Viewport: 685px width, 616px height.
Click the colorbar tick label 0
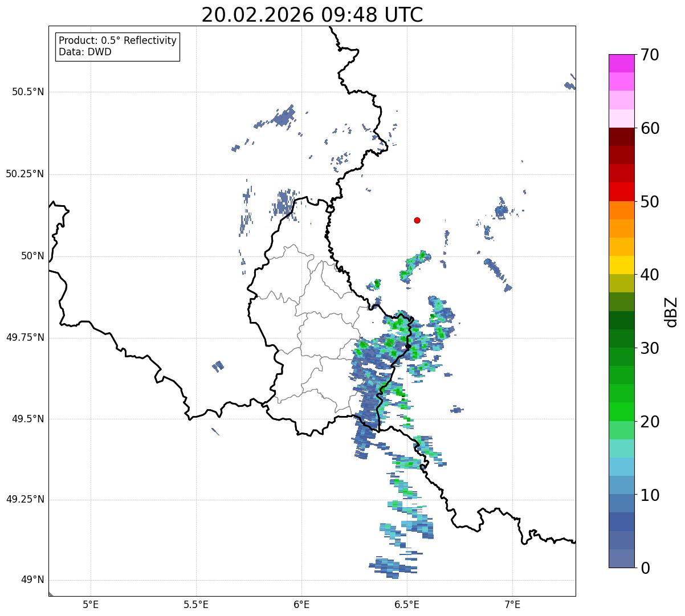[645, 568]
